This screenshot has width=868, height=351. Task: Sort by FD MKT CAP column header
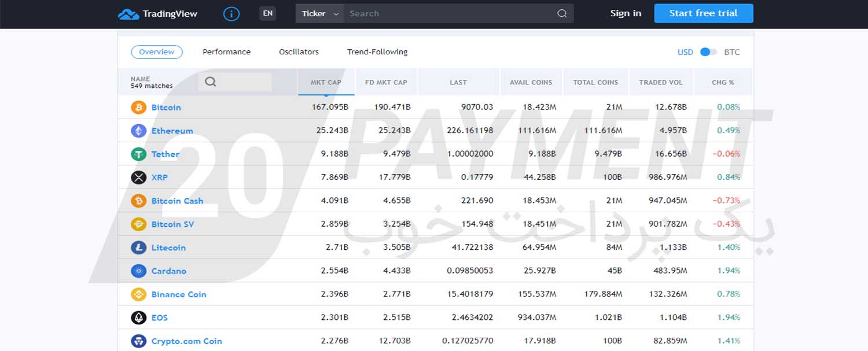pyautogui.click(x=386, y=82)
